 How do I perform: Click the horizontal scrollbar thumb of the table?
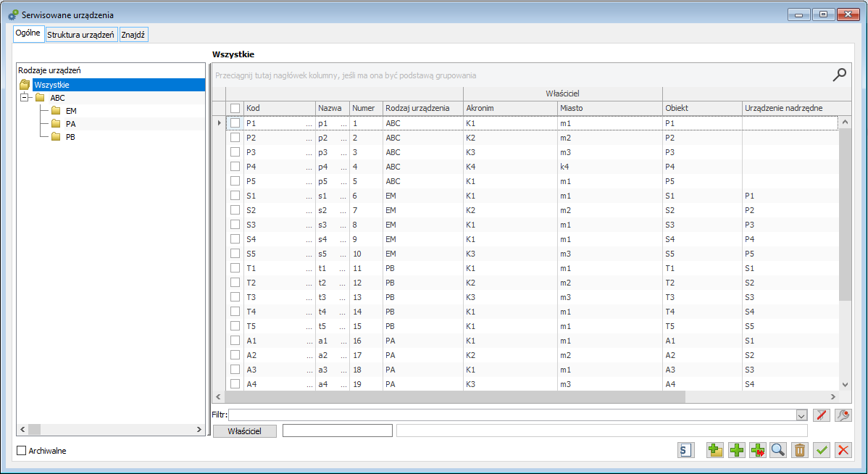(455, 396)
